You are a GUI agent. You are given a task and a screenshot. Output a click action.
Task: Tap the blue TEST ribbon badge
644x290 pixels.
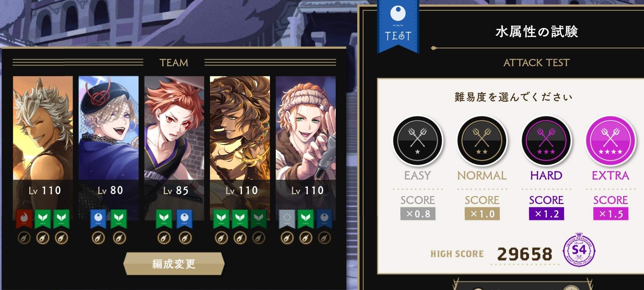coord(398,26)
